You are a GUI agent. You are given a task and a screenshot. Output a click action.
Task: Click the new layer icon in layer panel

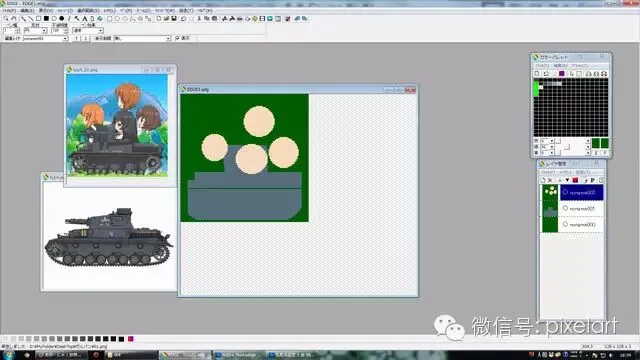pyautogui.click(x=543, y=180)
